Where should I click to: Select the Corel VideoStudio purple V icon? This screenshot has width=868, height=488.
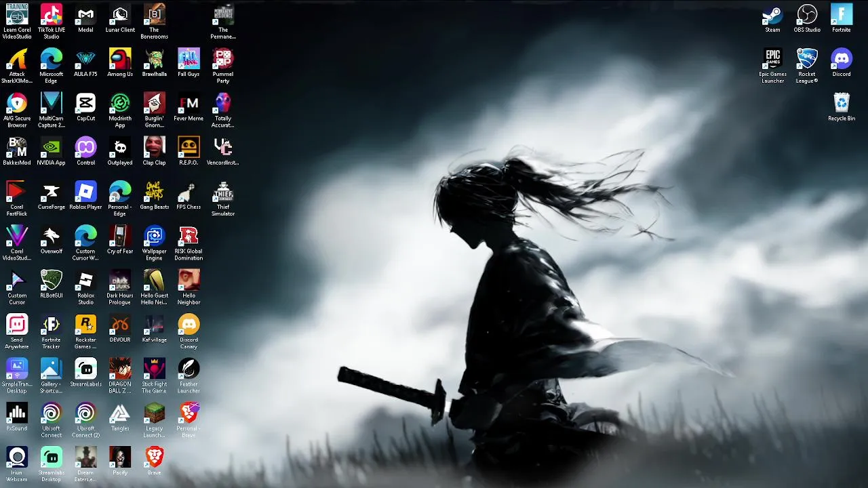pyautogui.click(x=17, y=243)
